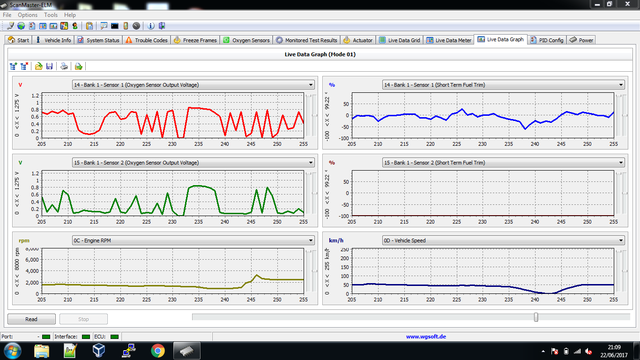This screenshot has height=360, width=640.
Task: Click the Stop button
Action: point(83,319)
